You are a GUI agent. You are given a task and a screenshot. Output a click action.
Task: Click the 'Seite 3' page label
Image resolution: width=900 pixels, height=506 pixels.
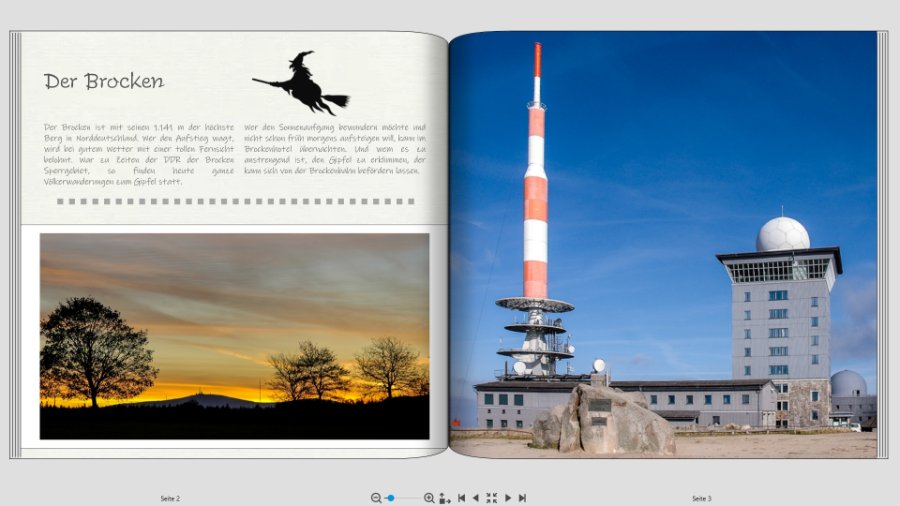point(701,499)
